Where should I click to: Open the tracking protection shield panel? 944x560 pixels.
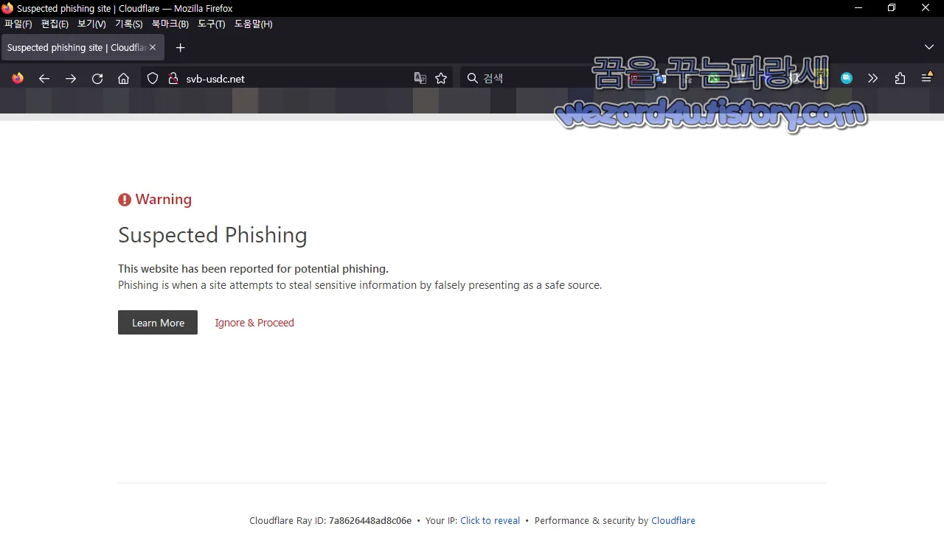click(x=153, y=78)
